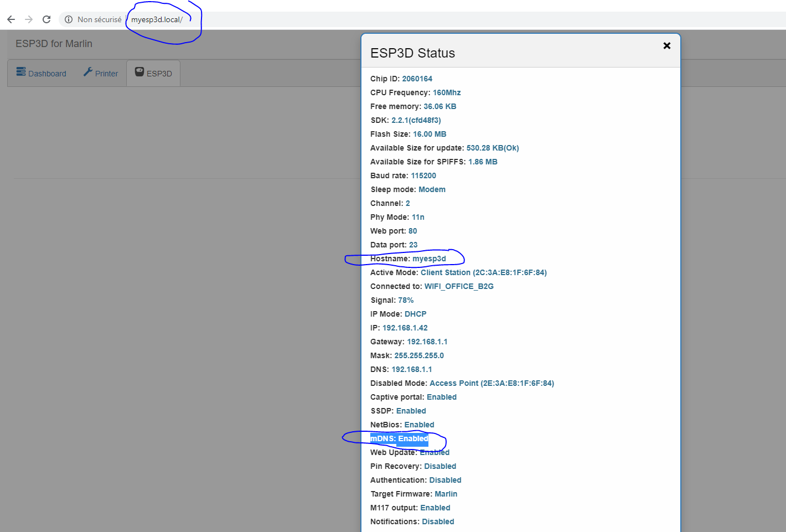The height and width of the screenshot is (532, 786).
Task: Click the WIFI_OFFICE_B2G network name
Action: (x=459, y=286)
